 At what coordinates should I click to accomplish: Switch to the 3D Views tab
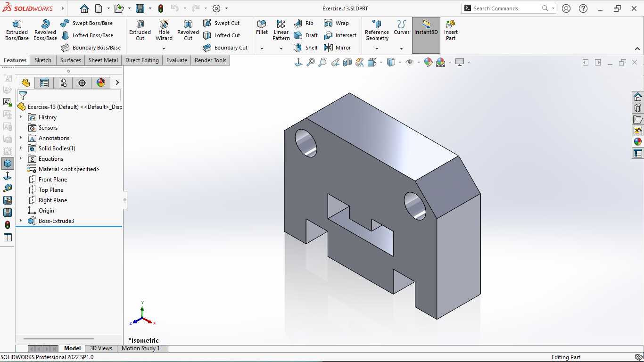pos(101,348)
